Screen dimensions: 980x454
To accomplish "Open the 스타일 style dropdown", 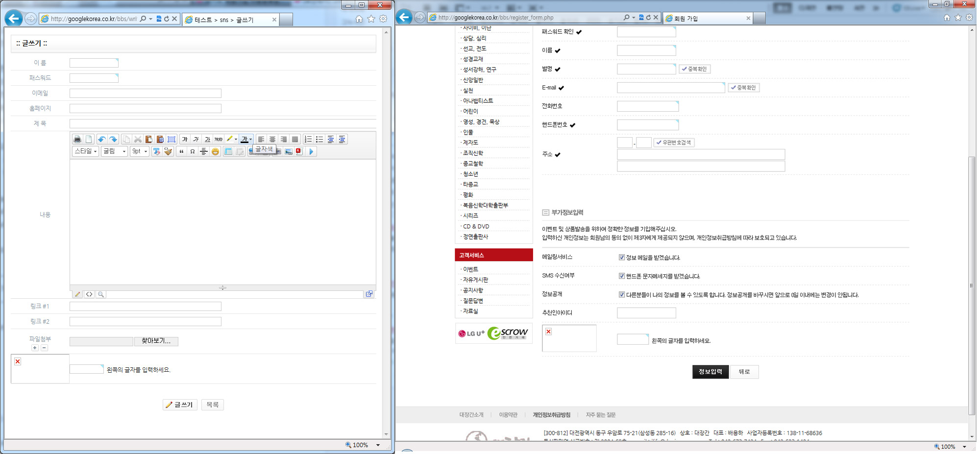I will coord(86,152).
